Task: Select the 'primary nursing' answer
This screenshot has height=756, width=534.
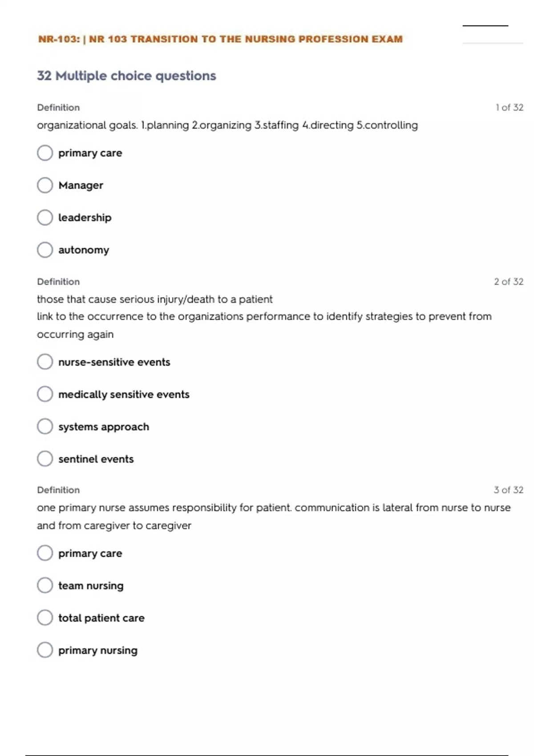Action: (45, 650)
